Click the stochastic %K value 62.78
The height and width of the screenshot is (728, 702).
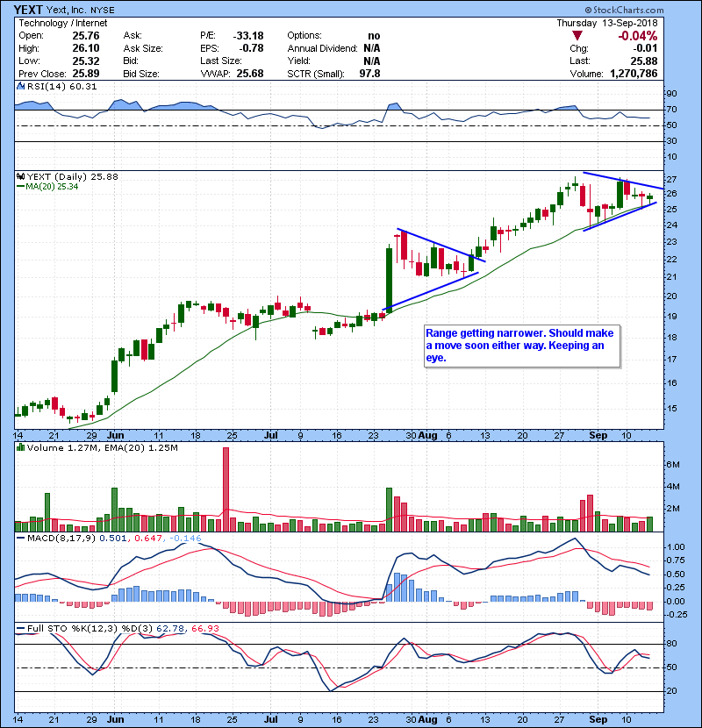click(x=170, y=629)
